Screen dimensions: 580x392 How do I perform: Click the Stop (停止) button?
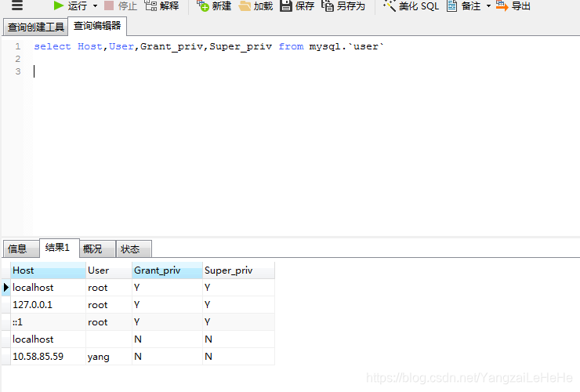(121, 5)
